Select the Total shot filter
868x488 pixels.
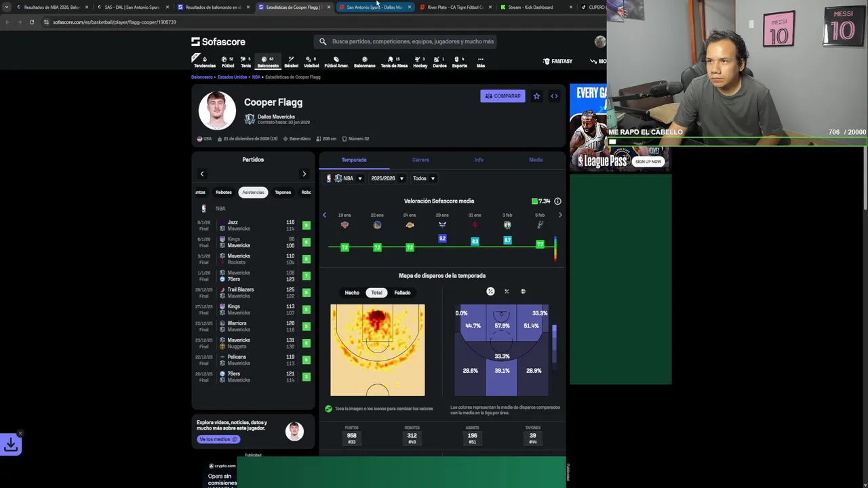point(376,293)
